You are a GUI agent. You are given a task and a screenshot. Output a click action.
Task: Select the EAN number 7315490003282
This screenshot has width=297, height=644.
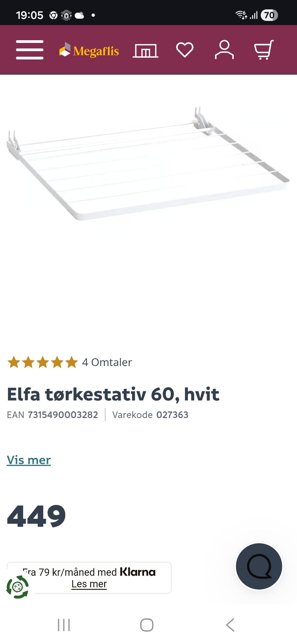63,415
